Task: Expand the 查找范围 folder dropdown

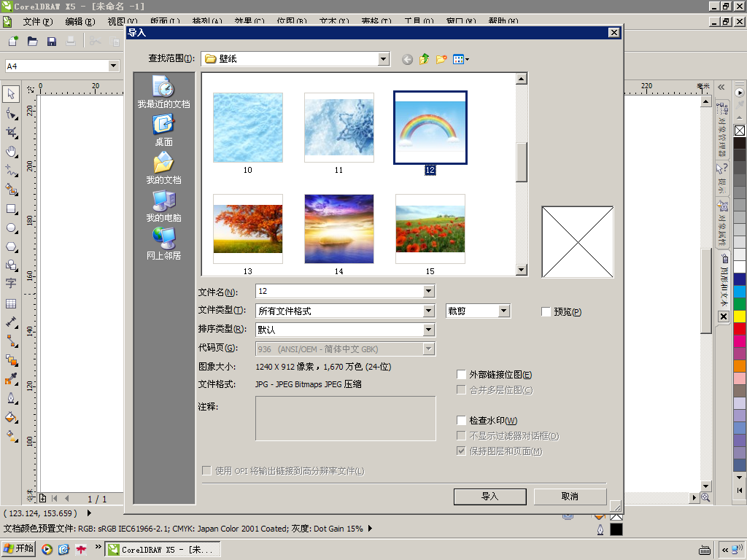Action: (x=384, y=59)
